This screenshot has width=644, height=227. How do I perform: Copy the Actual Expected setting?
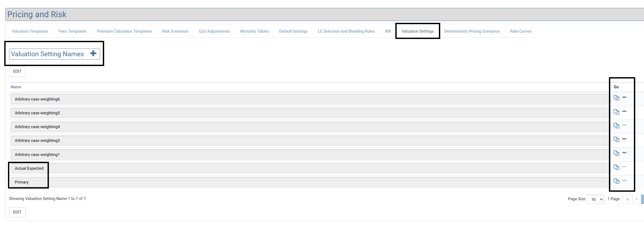coord(616,167)
